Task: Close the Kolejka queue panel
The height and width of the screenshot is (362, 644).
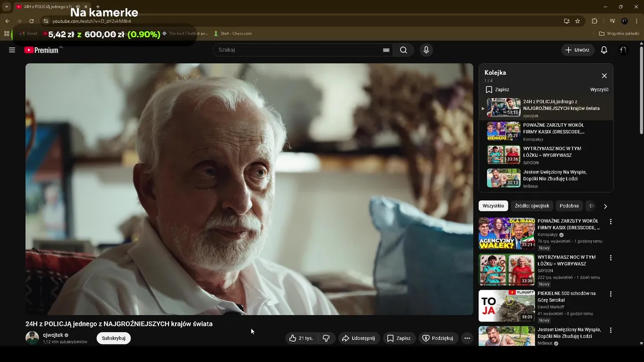Action: coord(604,76)
